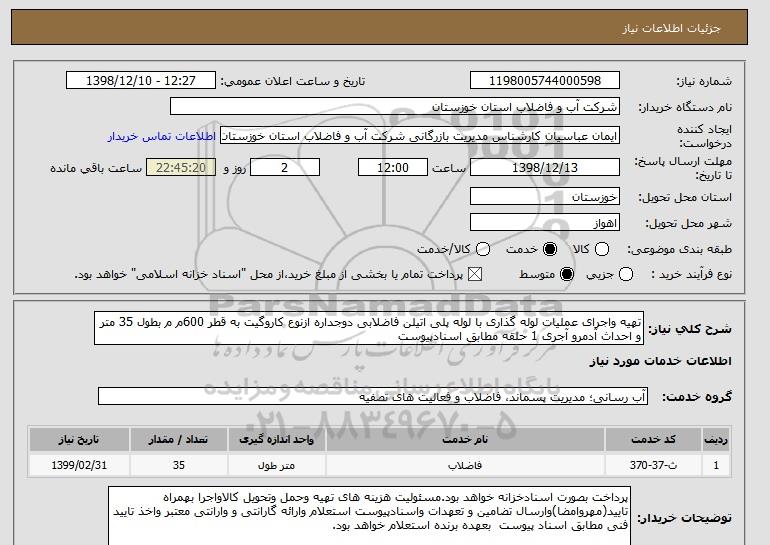Viewport: 770px width, 545px height.
Task: Click the ایجاد کننده درخواست field
Action: [420, 136]
